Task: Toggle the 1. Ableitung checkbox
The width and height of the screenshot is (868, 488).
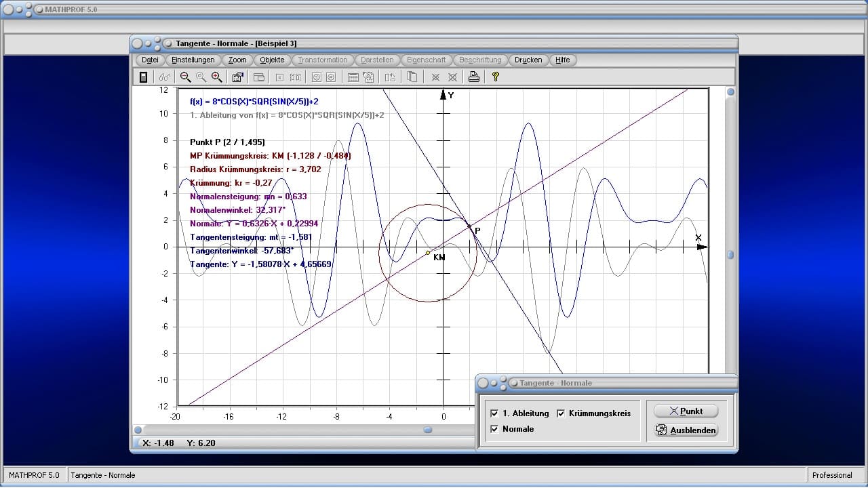Action: click(x=494, y=413)
